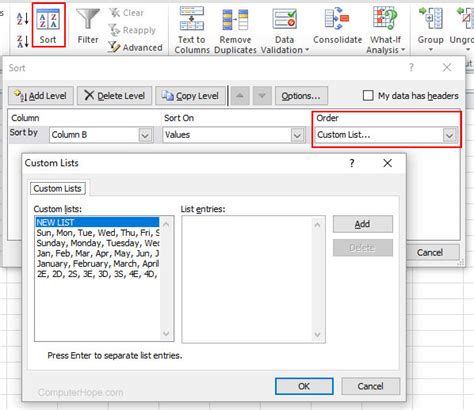Click custom lists scrollbar down arrow
This screenshot has width=474, height=410.
166,333
